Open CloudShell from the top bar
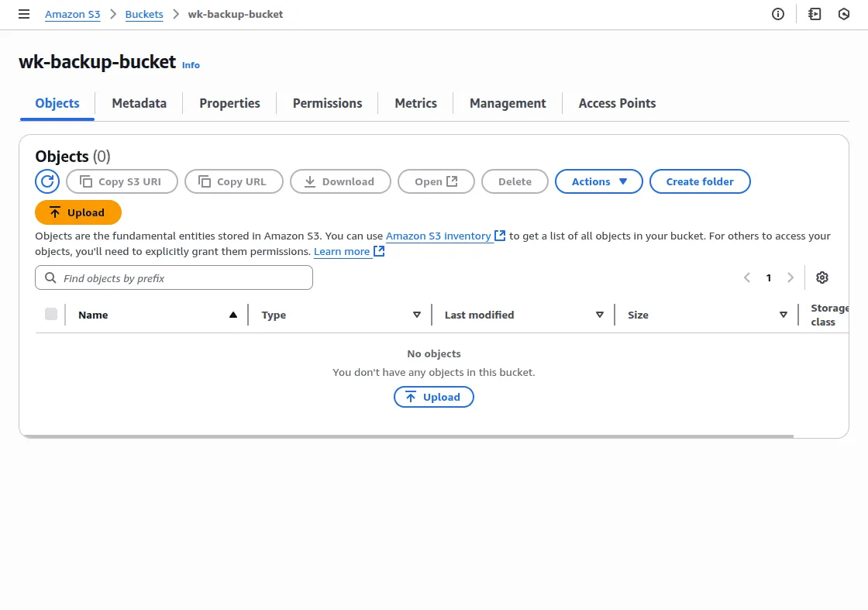 pyautogui.click(x=814, y=14)
